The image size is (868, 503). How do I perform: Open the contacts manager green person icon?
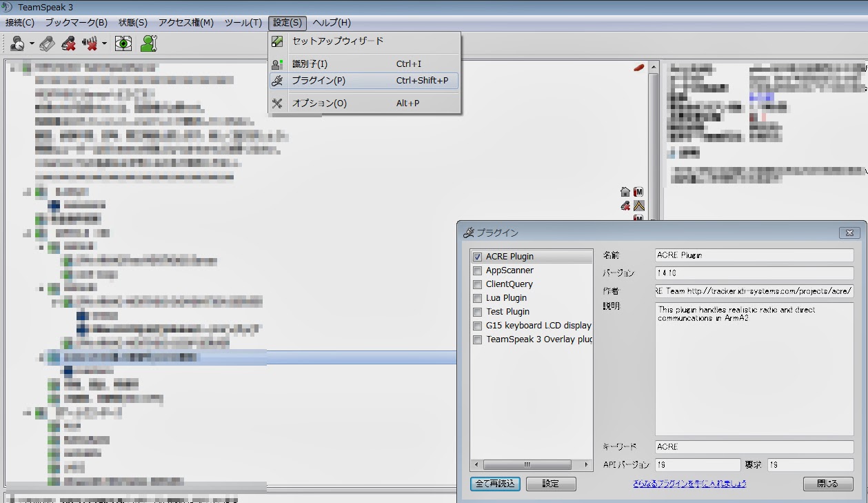tap(148, 43)
